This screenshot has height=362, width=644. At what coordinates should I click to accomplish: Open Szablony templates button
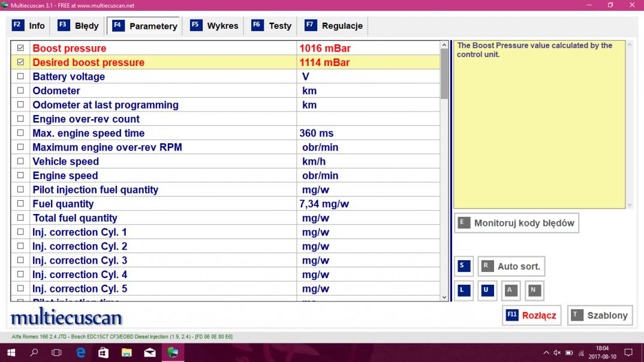(600, 315)
